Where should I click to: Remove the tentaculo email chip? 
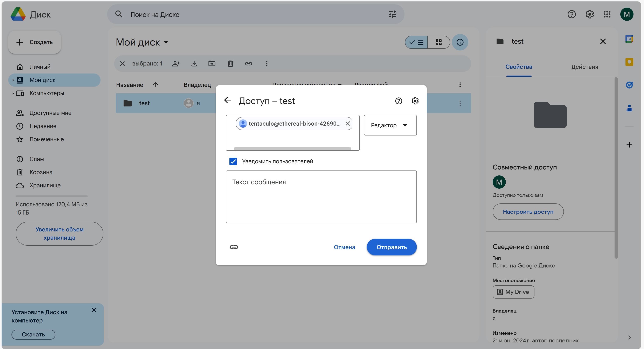point(347,124)
